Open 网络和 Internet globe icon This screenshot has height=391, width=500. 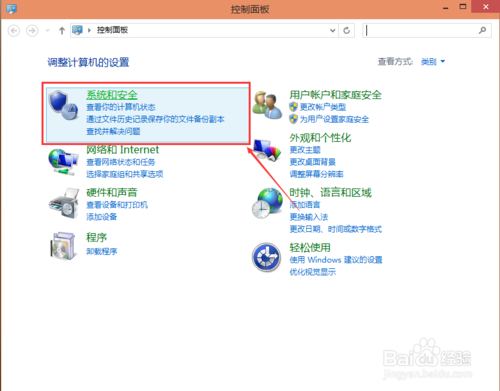(x=63, y=162)
